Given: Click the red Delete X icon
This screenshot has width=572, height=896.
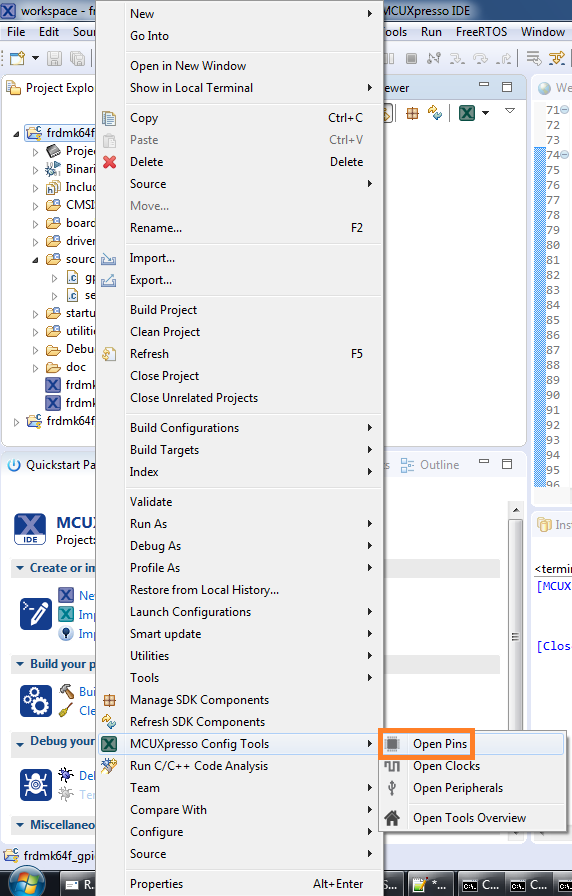Looking at the screenshot, I should (x=109, y=162).
